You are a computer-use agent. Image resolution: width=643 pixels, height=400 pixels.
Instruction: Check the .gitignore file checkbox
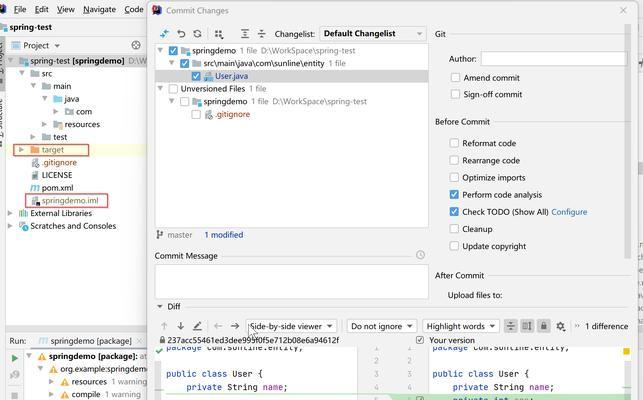(196, 114)
